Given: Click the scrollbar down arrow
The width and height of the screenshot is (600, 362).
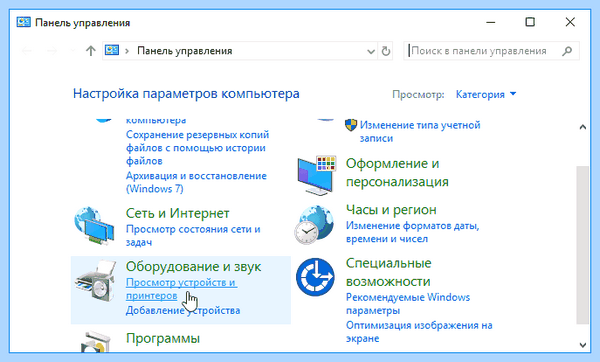Looking at the screenshot, I should 583,345.
